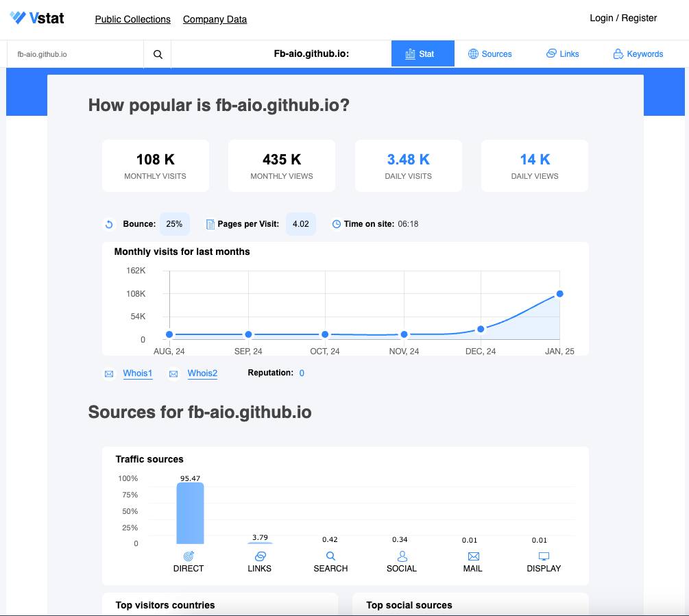689x616 pixels.
Task: Switch to the Links tab
Action: tap(562, 53)
